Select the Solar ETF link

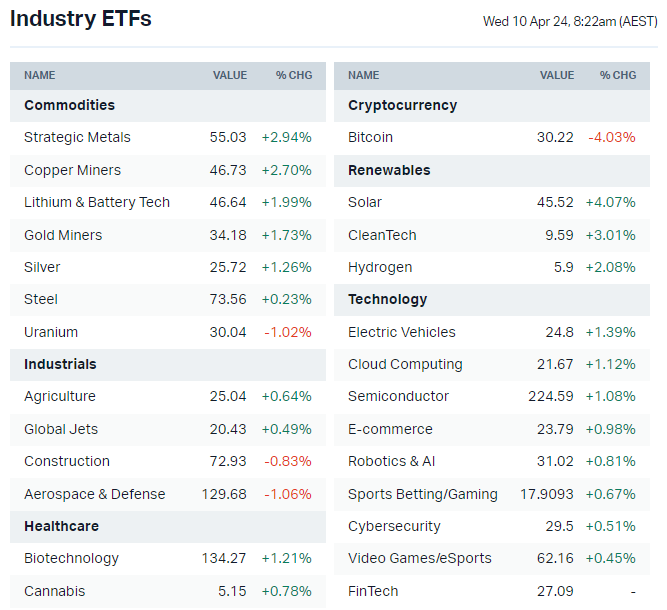click(x=365, y=202)
